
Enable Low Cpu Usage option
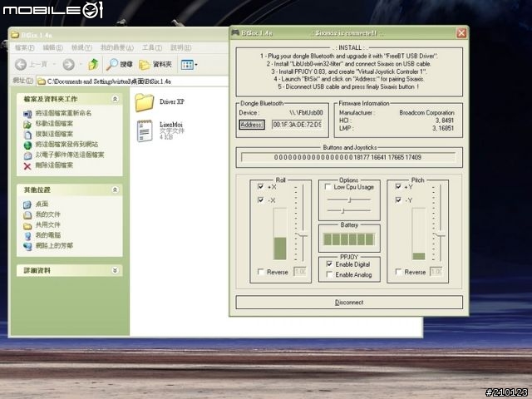tap(328, 187)
